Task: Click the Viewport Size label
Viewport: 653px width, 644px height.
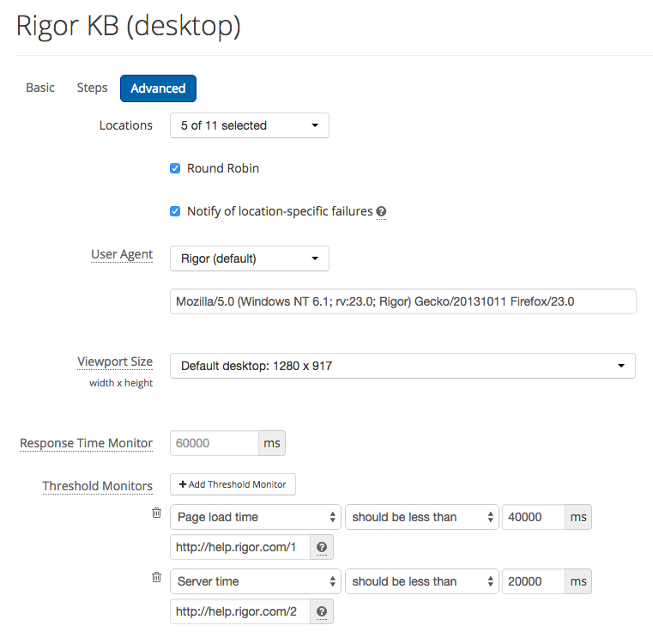Action: click(x=115, y=361)
